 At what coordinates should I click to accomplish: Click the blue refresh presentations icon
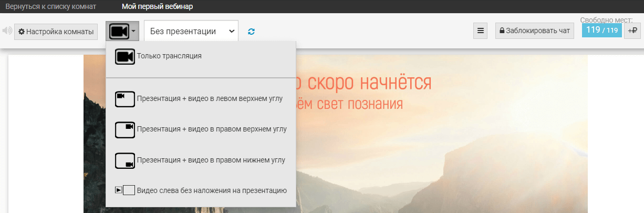click(252, 32)
